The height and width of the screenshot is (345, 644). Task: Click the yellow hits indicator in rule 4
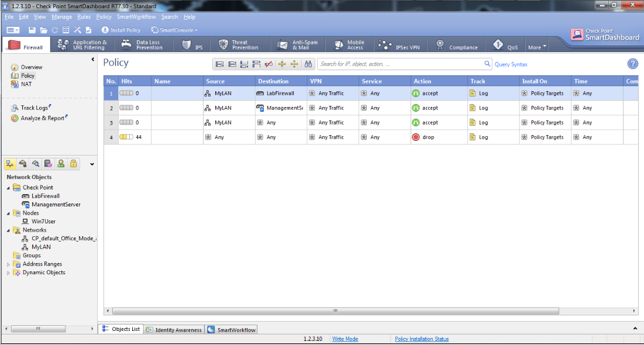click(x=126, y=137)
